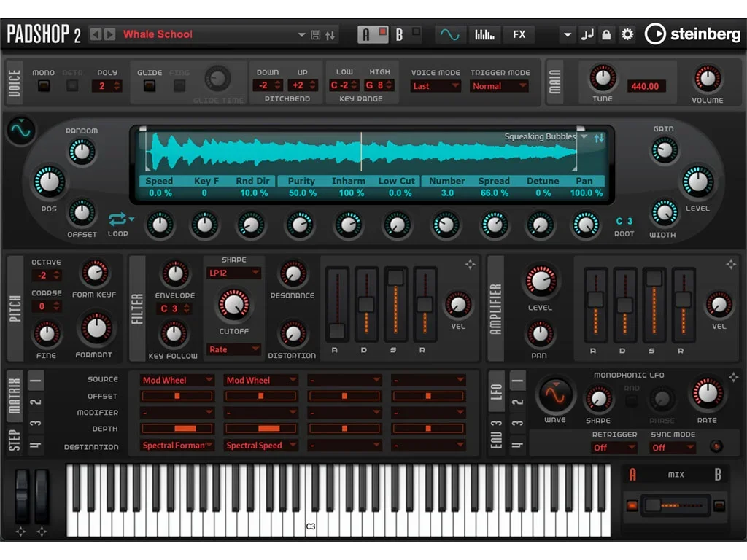Open the Env 3 tab
Screen dimensions: 747x560
[x=496, y=434]
